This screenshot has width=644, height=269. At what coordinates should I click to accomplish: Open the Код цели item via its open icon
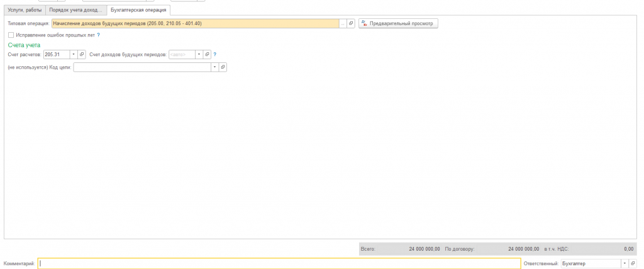(223, 67)
